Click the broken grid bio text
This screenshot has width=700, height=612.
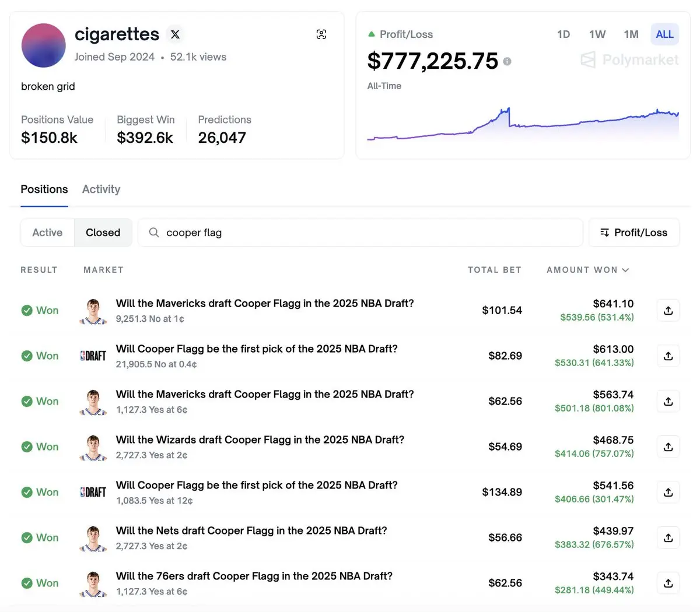(48, 86)
